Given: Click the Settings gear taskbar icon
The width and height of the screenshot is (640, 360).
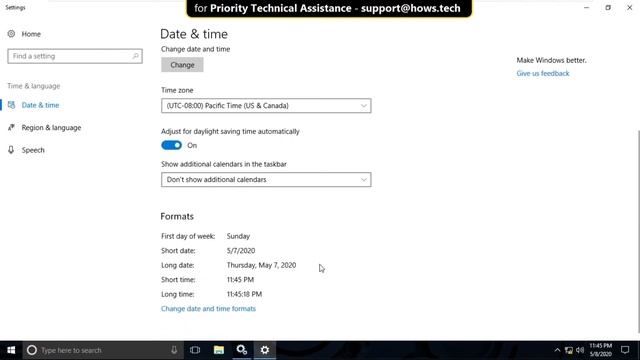Looking at the screenshot, I should 265,350.
